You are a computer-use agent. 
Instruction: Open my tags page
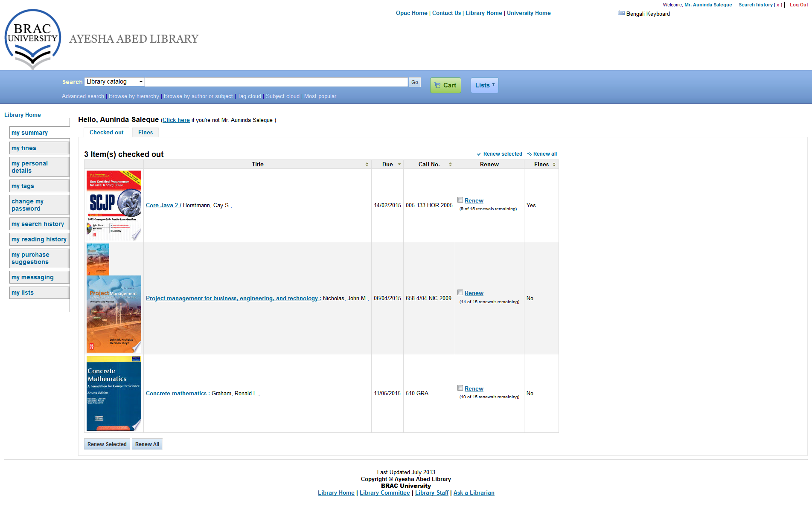39,186
